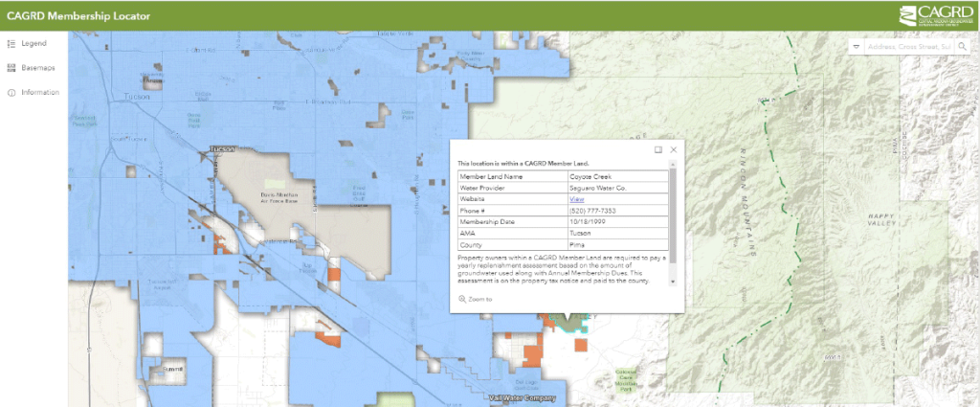Select the Pima county value cell
This screenshot has width=980, height=407.
click(617, 245)
